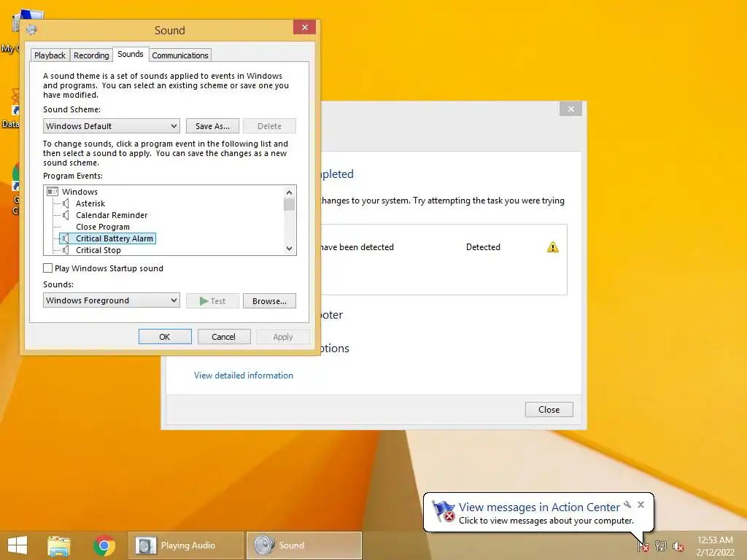Viewport: 747px width, 560px height.
Task: Click the Browse... button
Action: click(x=269, y=301)
